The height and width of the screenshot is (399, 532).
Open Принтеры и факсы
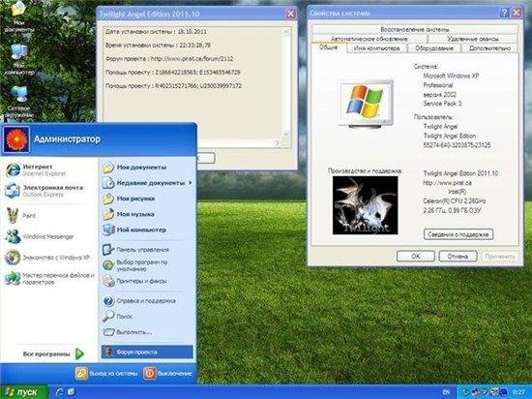(x=135, y=281)
